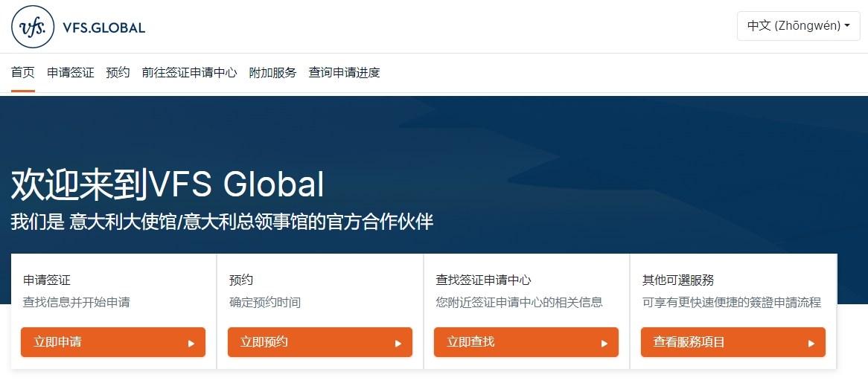Click the 申请签证 card heading
The image size is (868, 392).
click(x=47, y=280)
